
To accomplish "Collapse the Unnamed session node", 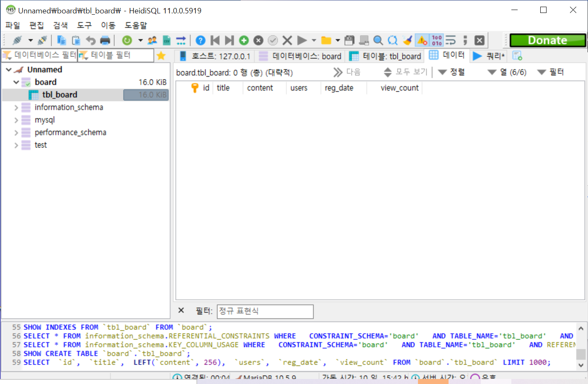I will point(9,69).
